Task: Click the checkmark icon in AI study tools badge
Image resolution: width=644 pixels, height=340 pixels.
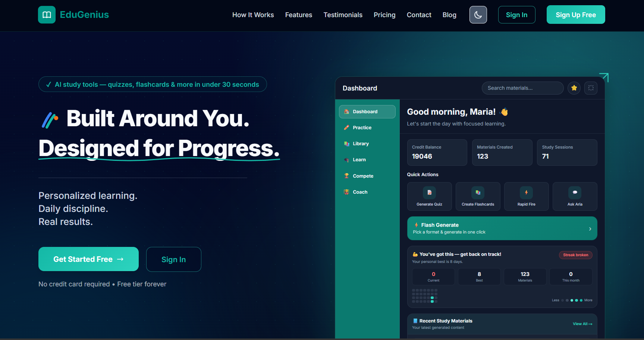Action: point(48,85)
